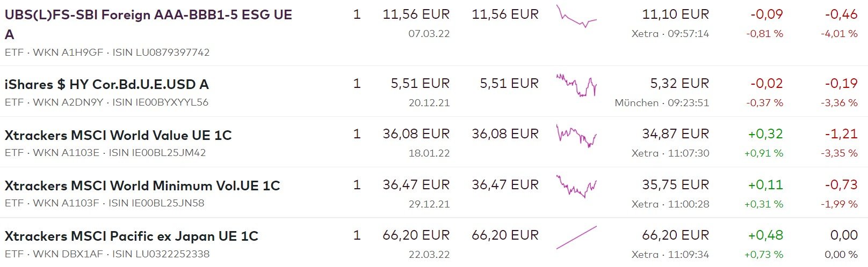Viewport: 868px width, 267px height.
Task: Click the 34,87 EUR Xetra quote
Action: [x=675, y=134]
